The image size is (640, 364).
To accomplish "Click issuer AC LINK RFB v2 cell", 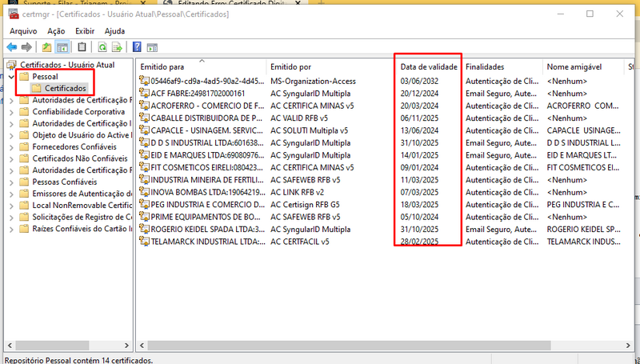I will click(297, 192).
